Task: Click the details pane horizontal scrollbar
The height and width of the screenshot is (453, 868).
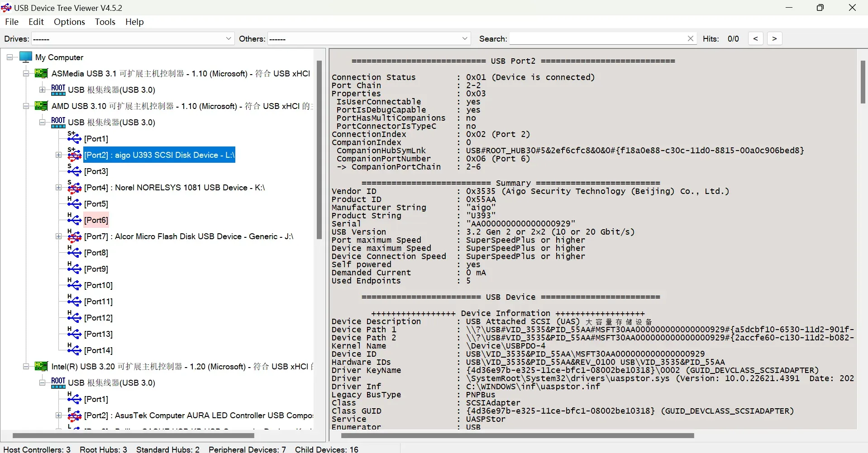Action: (518, 436)
